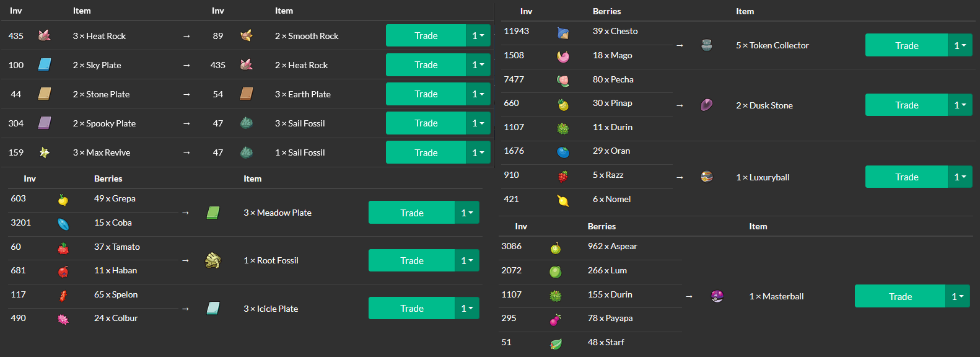Click the Sky Plate icon

coord(45,64)
